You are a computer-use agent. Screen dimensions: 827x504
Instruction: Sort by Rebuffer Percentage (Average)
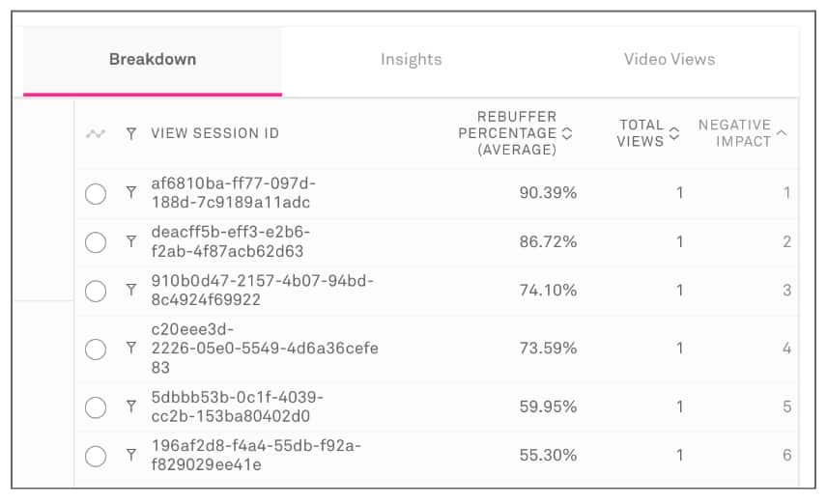point(567,134)
